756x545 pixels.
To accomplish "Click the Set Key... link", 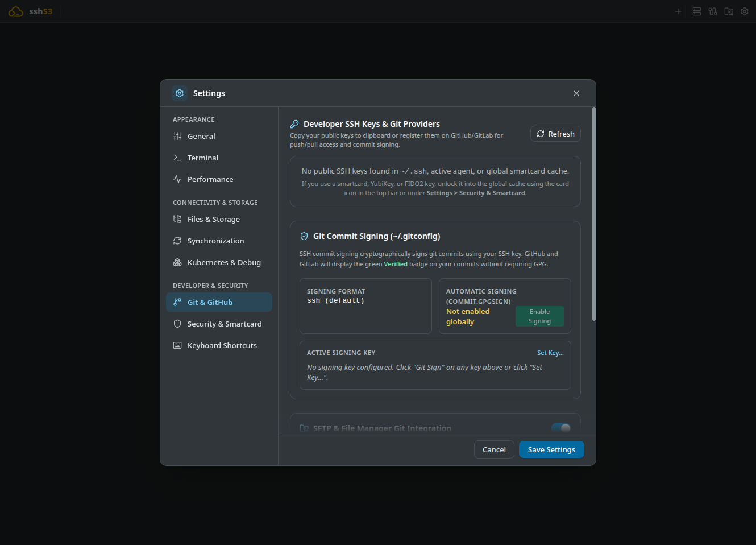I will point(550,353).
